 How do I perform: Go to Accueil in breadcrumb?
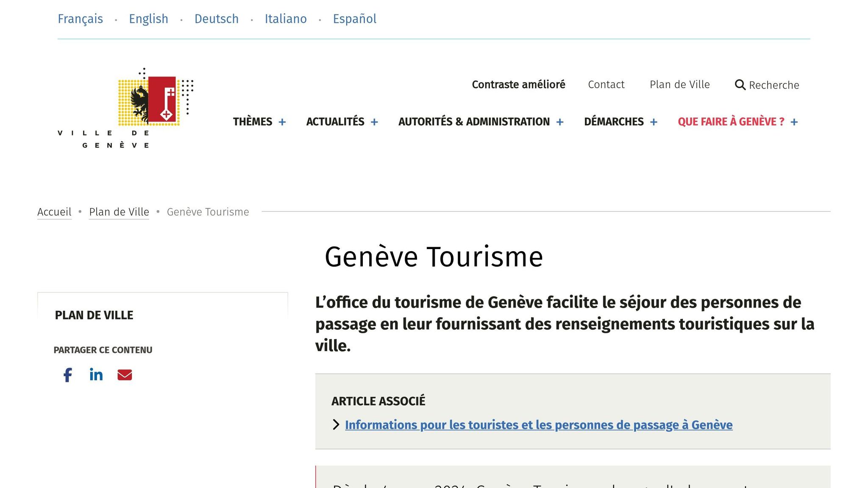click(x=54, y=212)
